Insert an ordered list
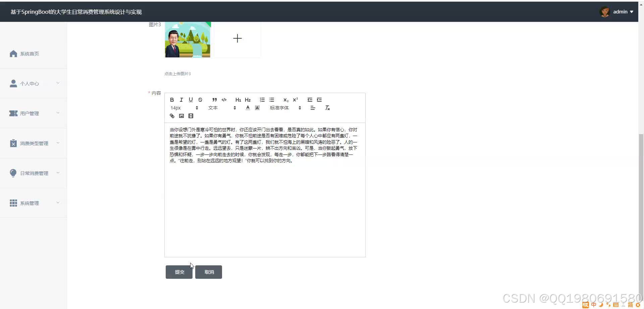The height and width of the screenshot is (309, 644). [x=262, y=99]
